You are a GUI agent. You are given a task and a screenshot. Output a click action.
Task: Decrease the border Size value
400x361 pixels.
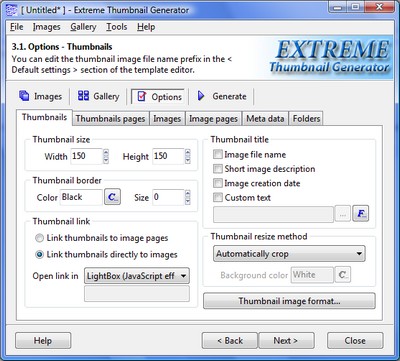click(188, 201)
